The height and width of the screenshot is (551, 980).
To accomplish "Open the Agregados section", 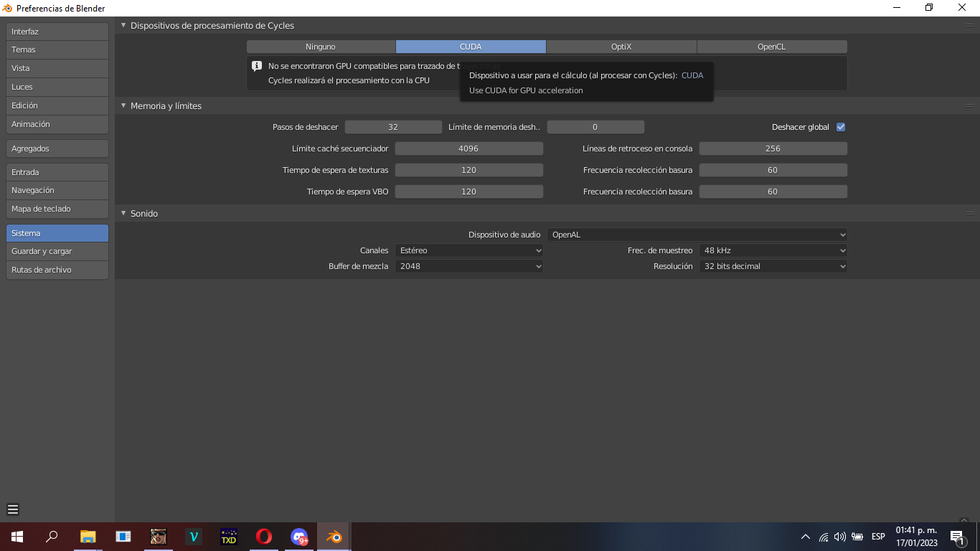I will [57, 149].
